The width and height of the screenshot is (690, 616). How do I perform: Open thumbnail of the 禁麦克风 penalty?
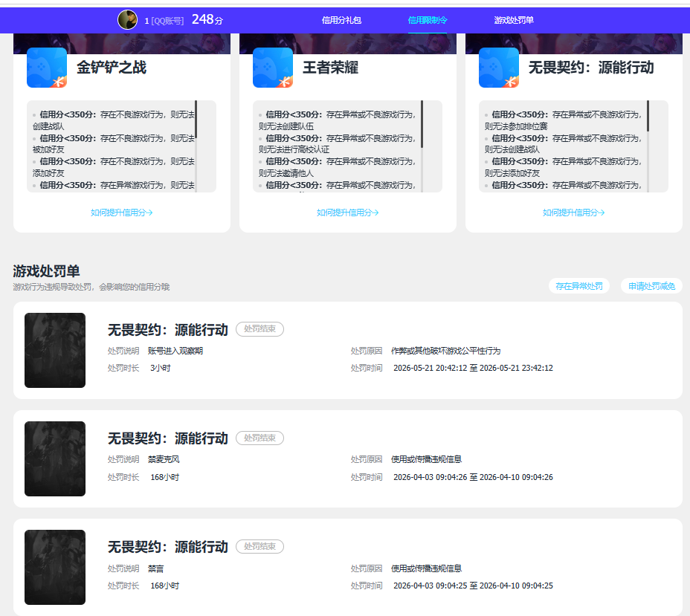point(55,459)
